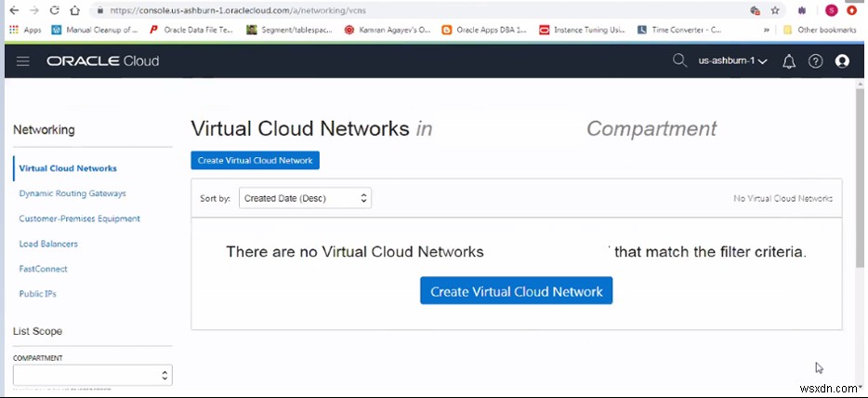Click the large centered Create Virtual Cloud Network button
868x398 pixels.
click(x=517, y=291)
